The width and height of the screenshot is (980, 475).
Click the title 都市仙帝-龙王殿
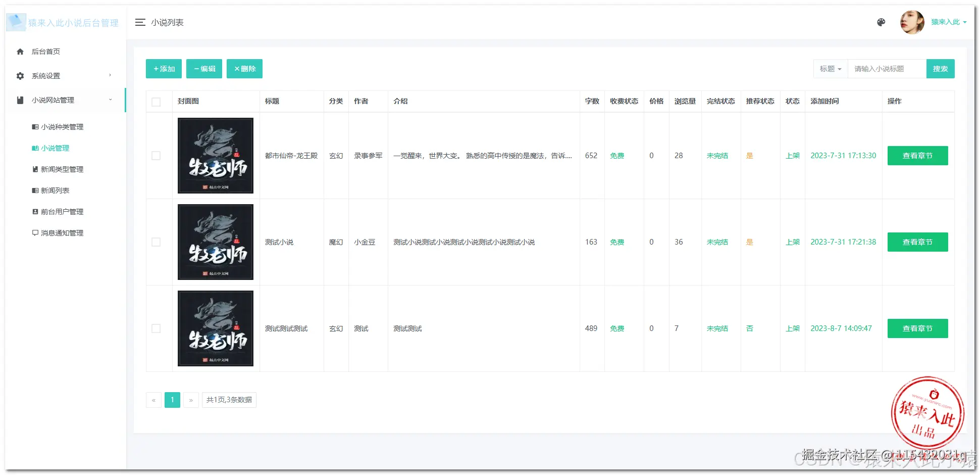pyautogui.click(x=291, y=156)
